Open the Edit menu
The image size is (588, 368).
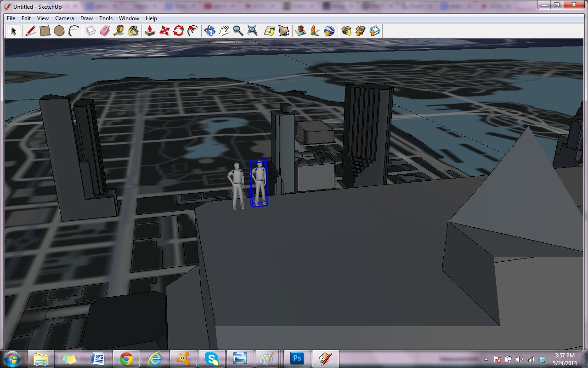[x=26, y=18]
